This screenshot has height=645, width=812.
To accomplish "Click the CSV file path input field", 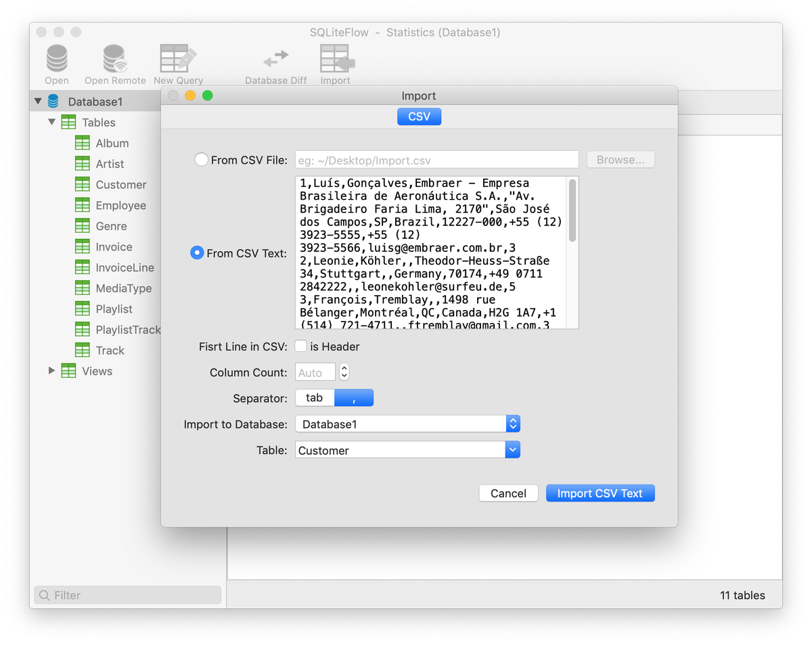I will [436, 160].
